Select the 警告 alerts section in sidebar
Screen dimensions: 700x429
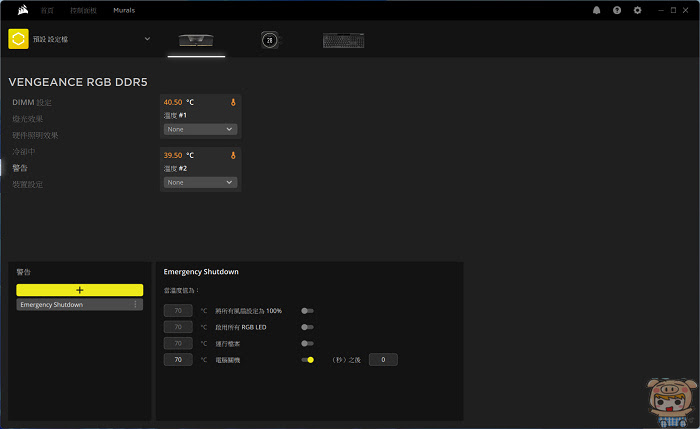point(20,168)
